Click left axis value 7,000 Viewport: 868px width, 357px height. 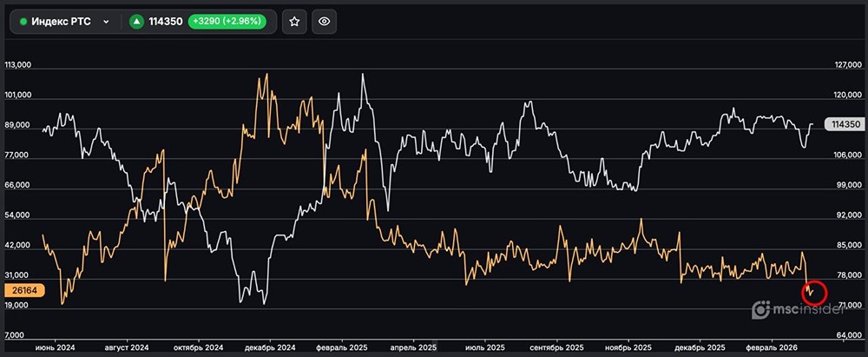(x=16, y=335)
